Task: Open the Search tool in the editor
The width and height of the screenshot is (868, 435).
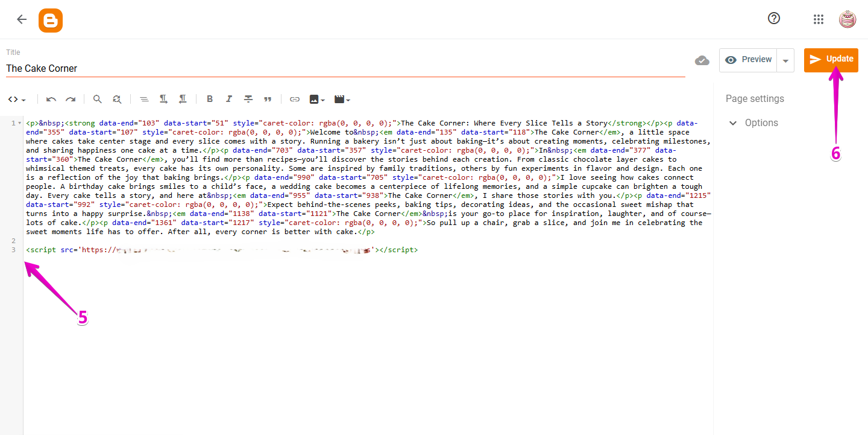Action: click(97, 99)
